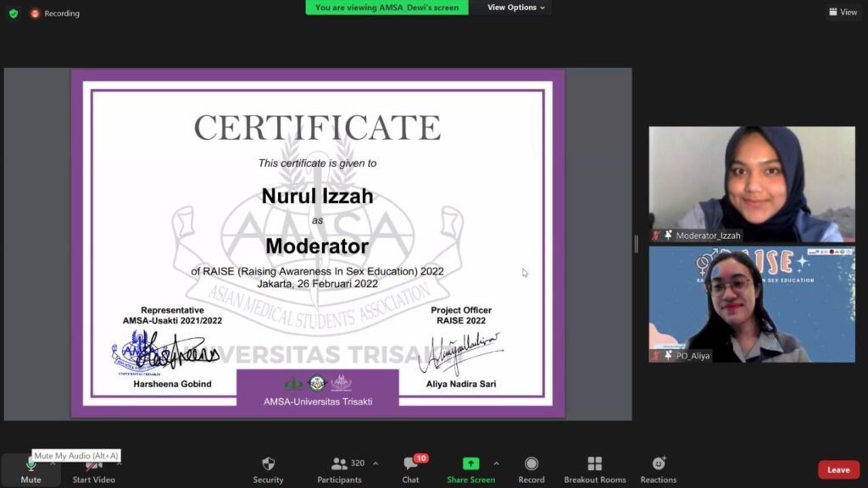This screenshot has height=488, width=868.
Task: Open the Reactions menu
Action: pos(658,470)
